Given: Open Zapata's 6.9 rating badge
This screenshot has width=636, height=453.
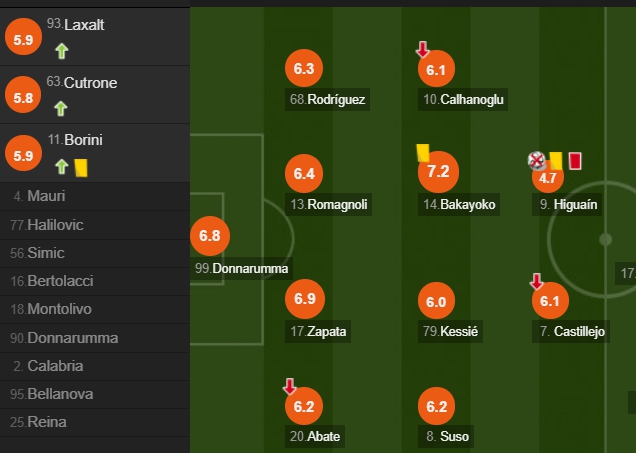Looking at the screenshot, I should (305, 299).
